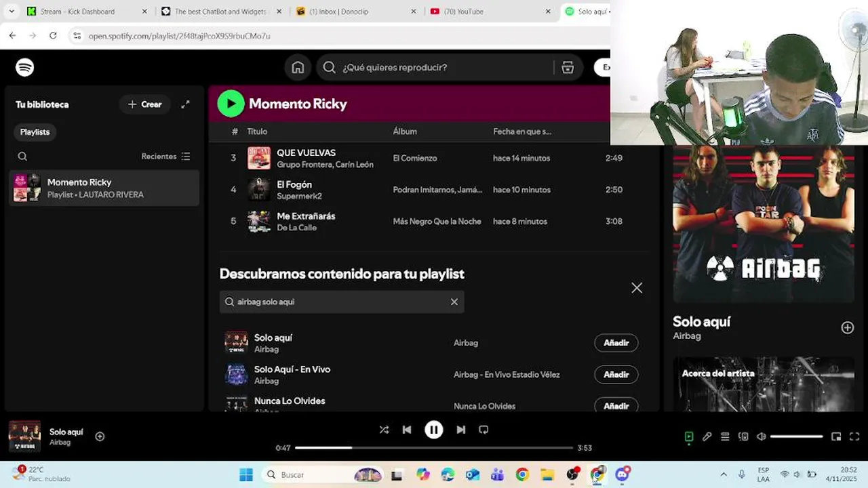This screenshot has width=868, height=488.
Task: Open Airbag - En Vivo Estadio Vélez album
Action: (507, 374)
